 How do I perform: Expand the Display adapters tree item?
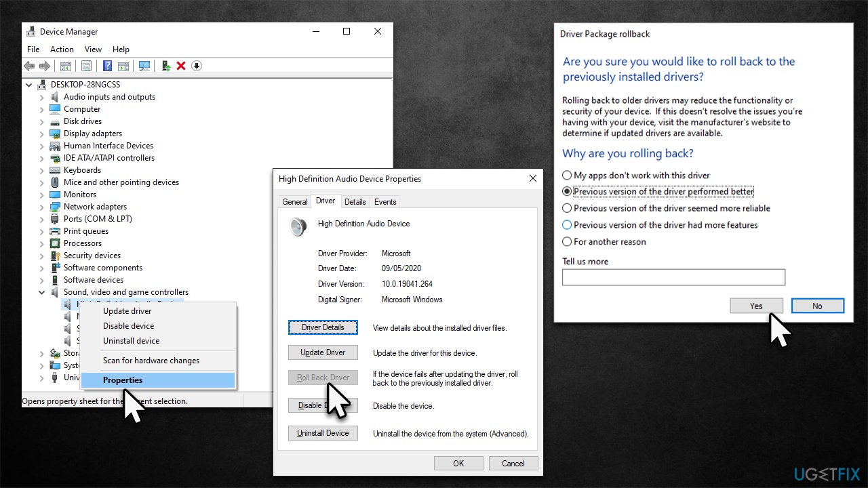(x=43, y=133)
